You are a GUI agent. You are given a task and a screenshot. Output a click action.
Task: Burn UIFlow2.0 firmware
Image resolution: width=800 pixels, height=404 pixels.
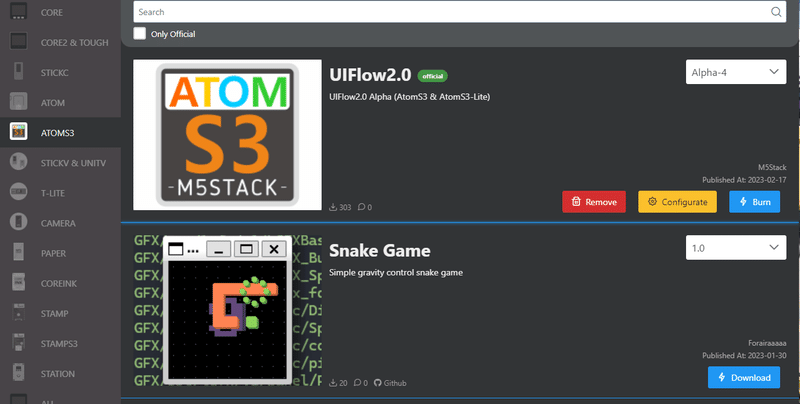[x=755, y=201]
